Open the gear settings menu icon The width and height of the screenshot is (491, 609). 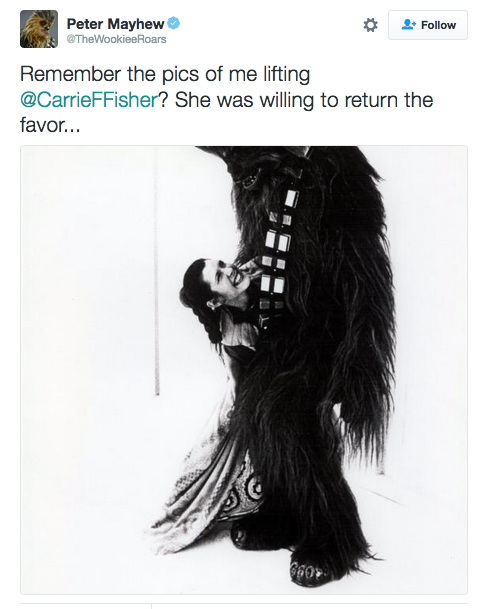370,25
